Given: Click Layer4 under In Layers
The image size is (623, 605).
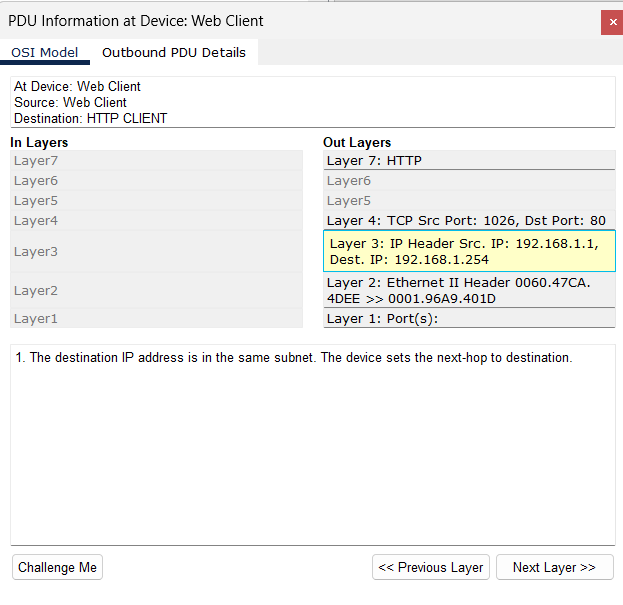Looking at the screenshot, I should pos(157,220).
